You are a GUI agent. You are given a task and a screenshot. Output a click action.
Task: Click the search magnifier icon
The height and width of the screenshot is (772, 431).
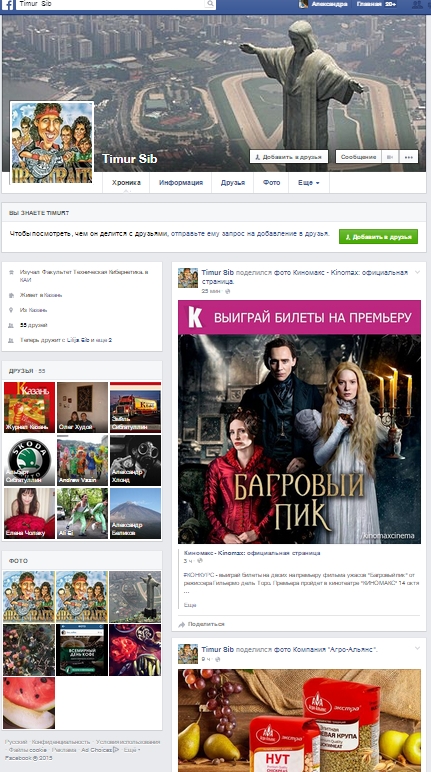pos(210,4)
